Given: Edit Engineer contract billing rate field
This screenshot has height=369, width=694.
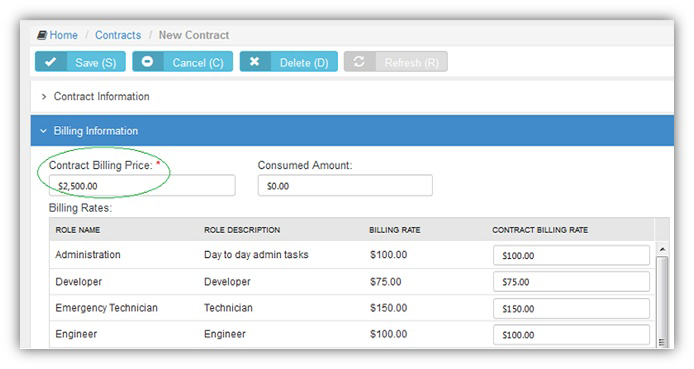Looking at the screenshot, I should (571, 335).
